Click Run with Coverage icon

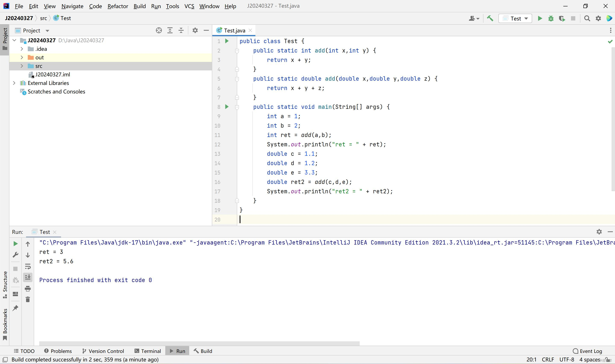(x=562, y=18)
